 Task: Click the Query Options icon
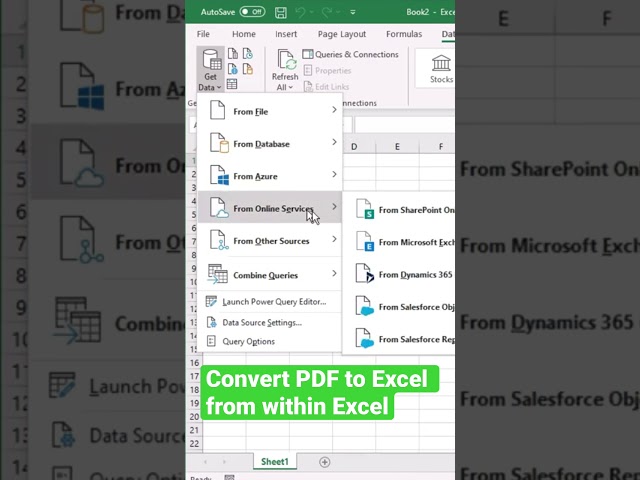pyautogui.click(x=211, y=341)
